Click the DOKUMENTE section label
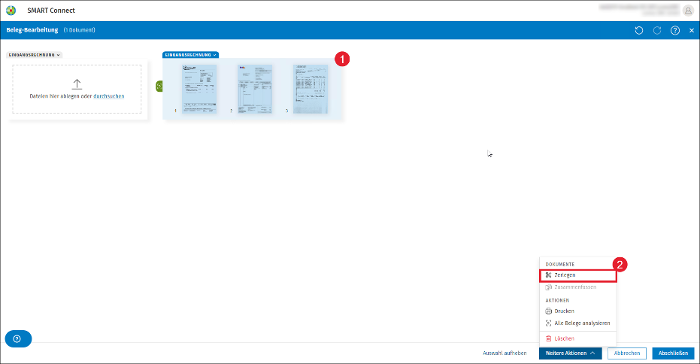This screenshot has width=700, height=364. 560,264
